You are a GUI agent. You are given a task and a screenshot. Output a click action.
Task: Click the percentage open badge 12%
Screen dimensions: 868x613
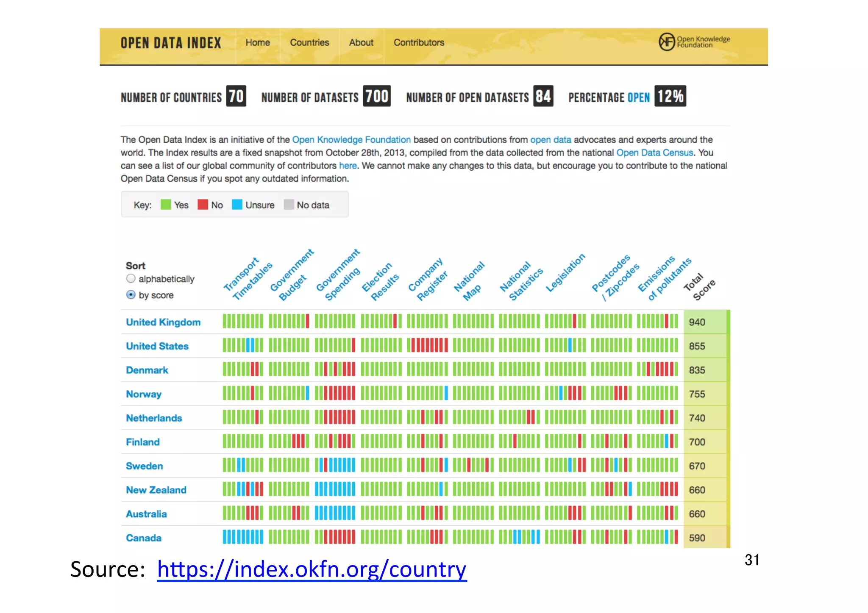(670, 96)
